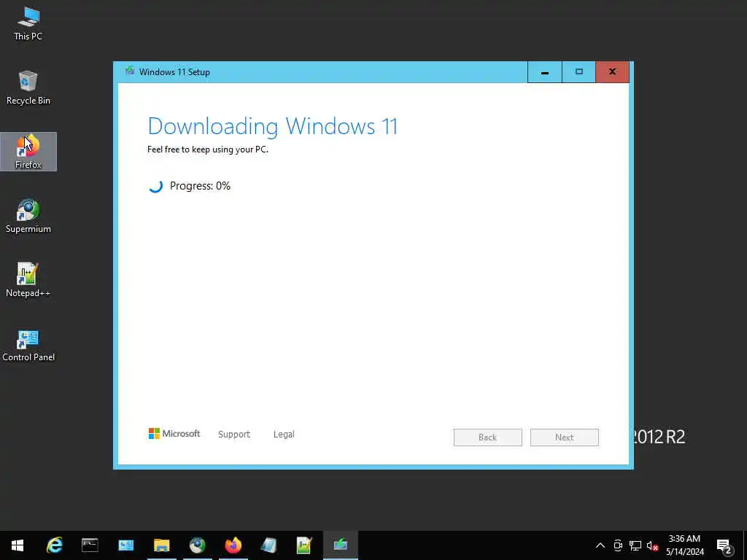The height and width of the screenshot is (560, 747).
Task: Open the network status tray icon
Action: click(635, 545)
